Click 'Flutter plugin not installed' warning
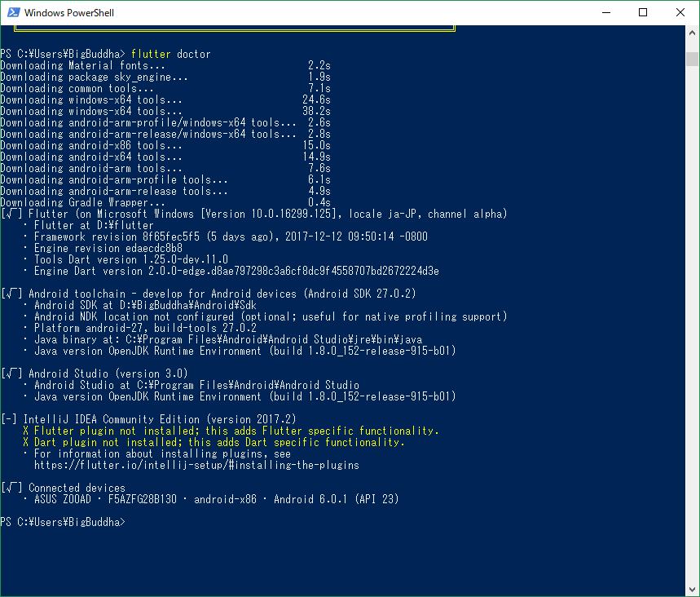Image resolution: width=700 pixels, height=597 pixels. [231, 431]
